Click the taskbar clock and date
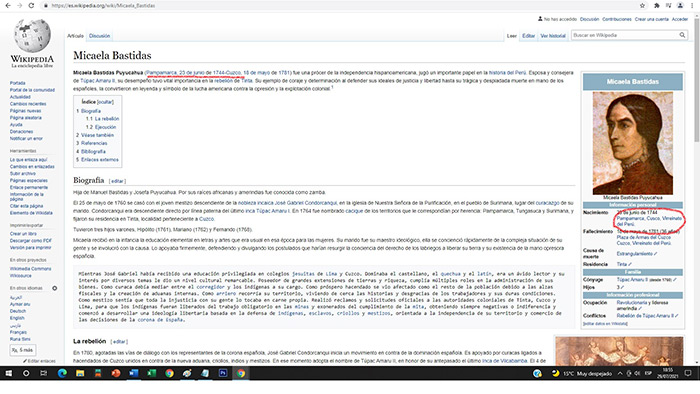Viewport: 700px width, 394px height. (667, 373)
